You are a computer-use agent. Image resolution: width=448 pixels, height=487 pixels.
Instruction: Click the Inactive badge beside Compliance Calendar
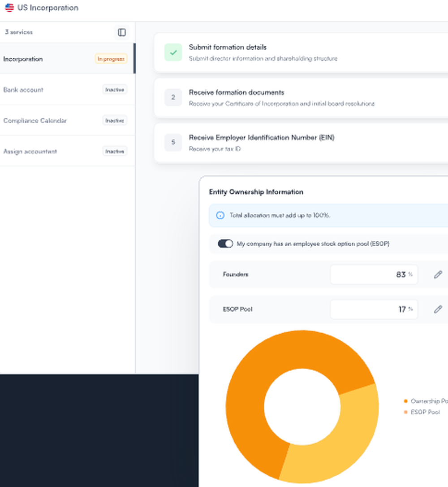pos(115,121)
